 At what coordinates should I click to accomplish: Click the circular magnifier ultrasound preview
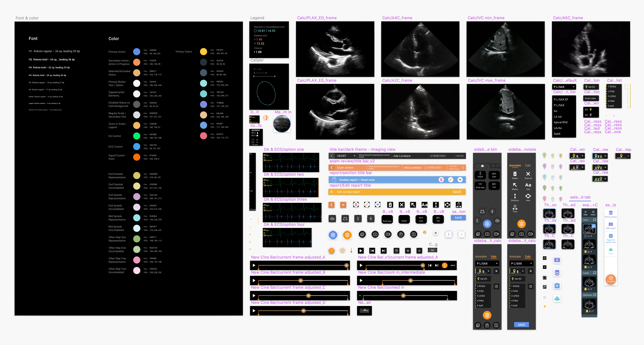pyautogui.click(x=282, y=124)
